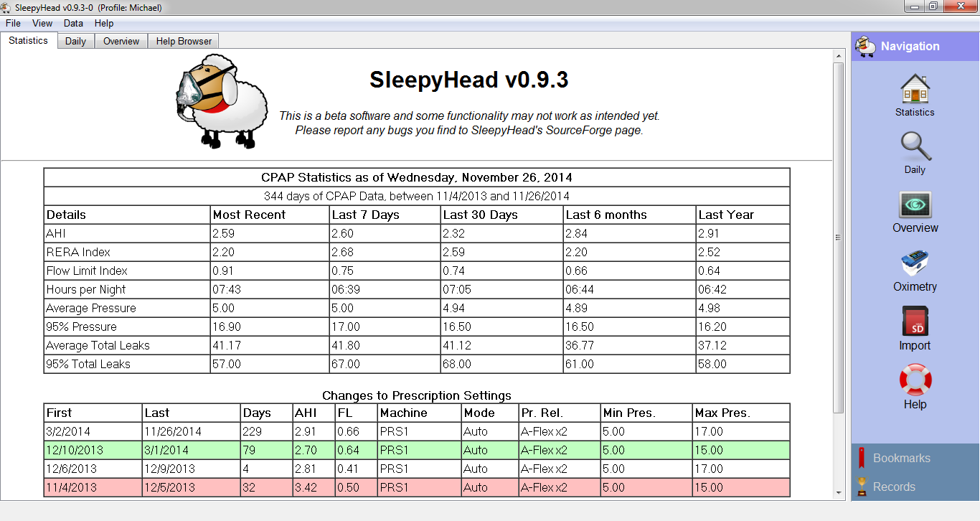Switch to the Daily tab
The image size is (980, 521).
click(x=75, y=41)
